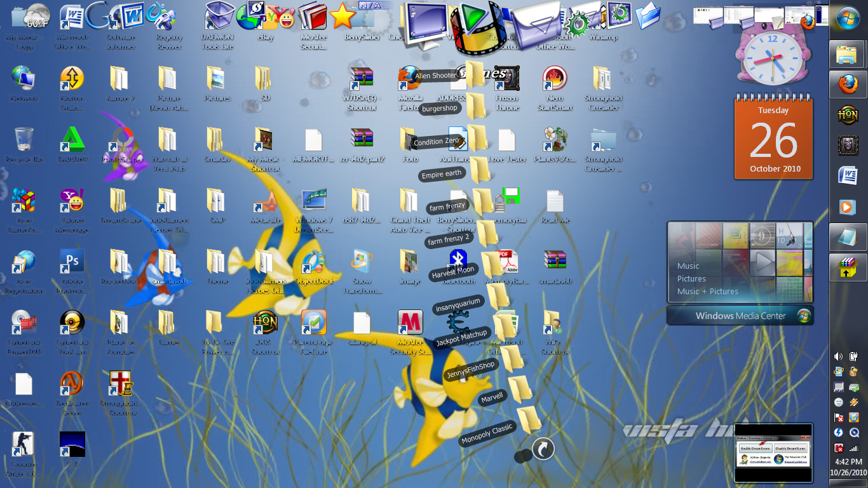Open Microsoft Word from the taskbar
The image size is (868, 488).
coord(848,176)
